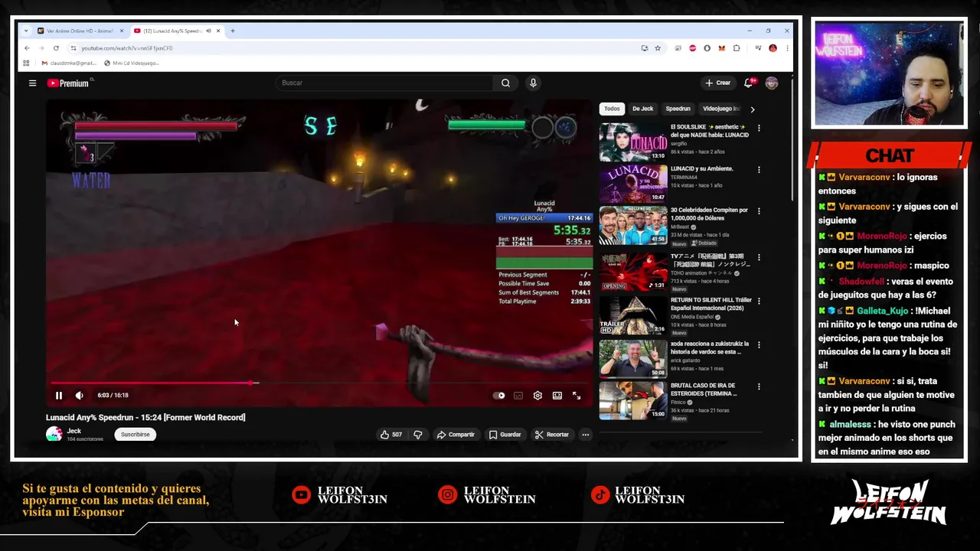Open options menu for TOHO animation video
The height and width of the screenshot is (551, 980).
759,257
